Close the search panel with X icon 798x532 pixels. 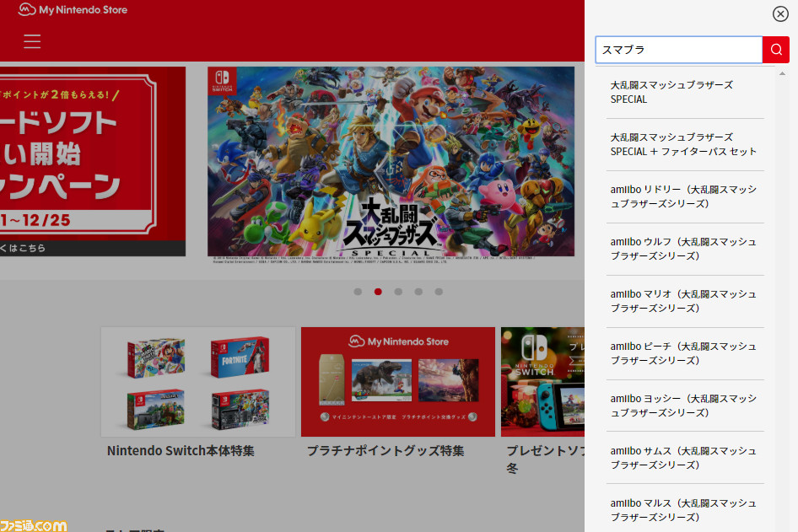tap(780, 13)
